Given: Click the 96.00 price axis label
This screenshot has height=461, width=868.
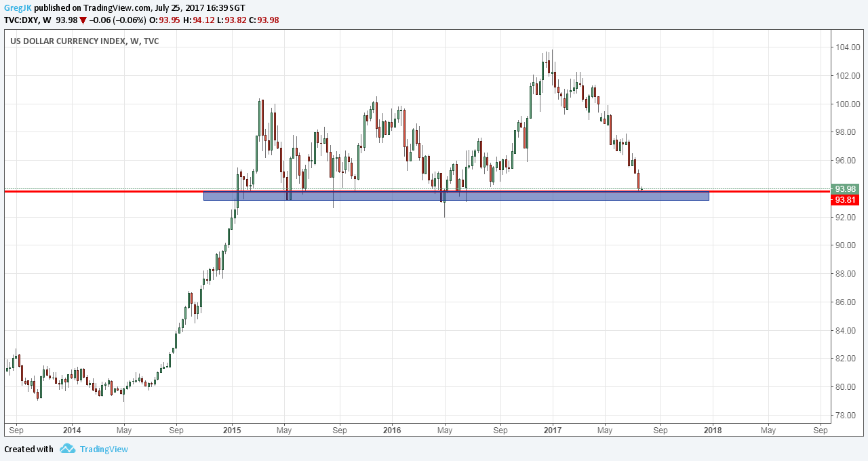Looking at the screenshot, I should point(845,161).
